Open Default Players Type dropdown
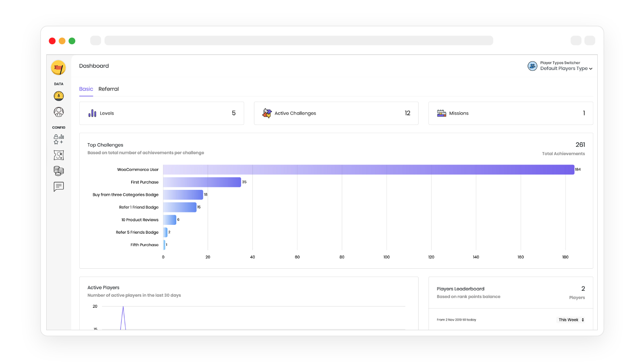Screen dimensions: 644x362 [566, 68]
